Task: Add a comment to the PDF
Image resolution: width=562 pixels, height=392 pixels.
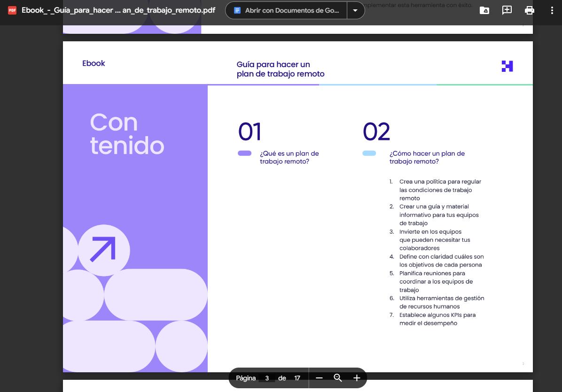Action: [x=507, y=10]
